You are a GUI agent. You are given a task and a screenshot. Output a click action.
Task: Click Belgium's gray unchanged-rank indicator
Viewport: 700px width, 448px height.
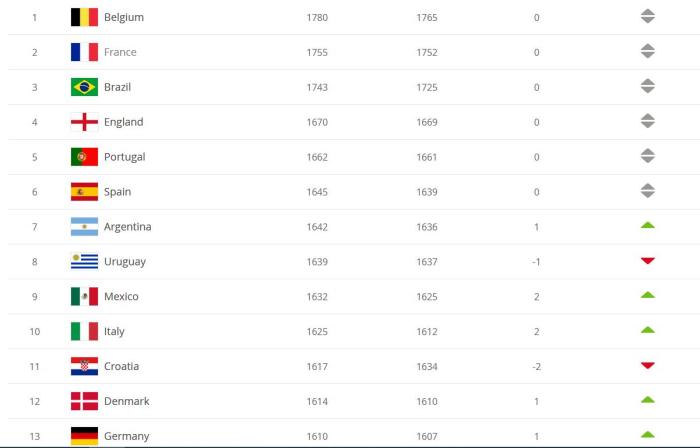pos(647,17)
